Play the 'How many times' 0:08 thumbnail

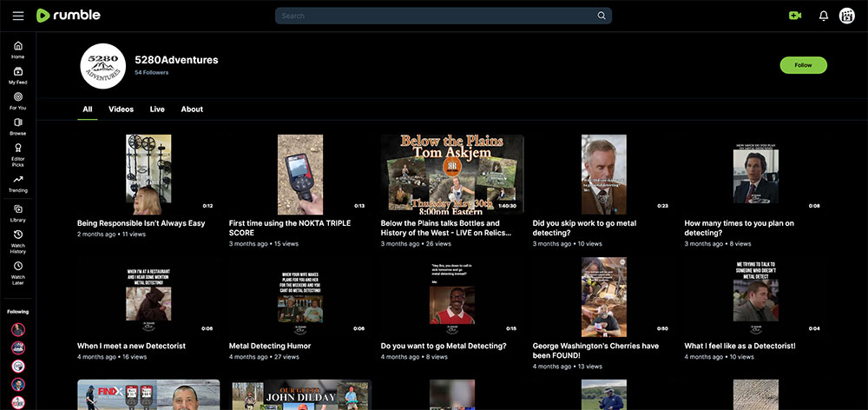pos(756,174)
